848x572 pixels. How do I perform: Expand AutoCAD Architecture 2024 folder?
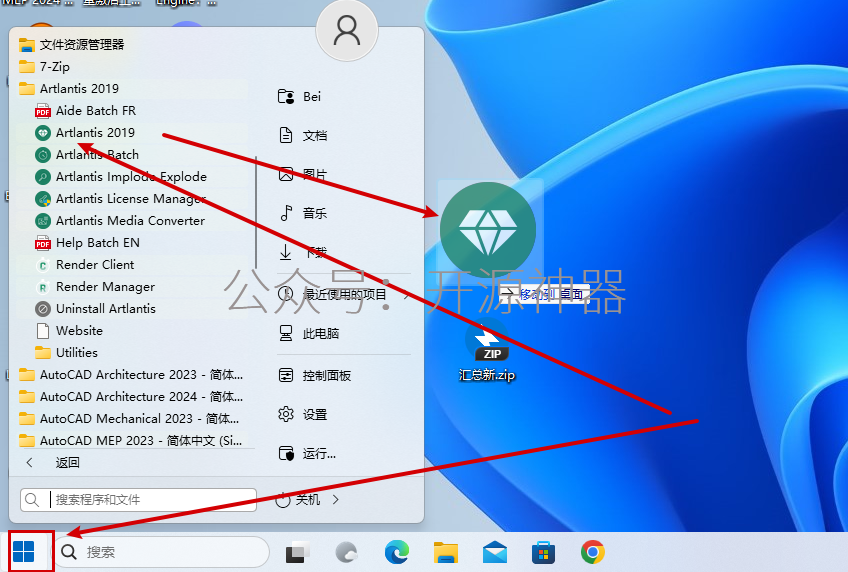131,397
